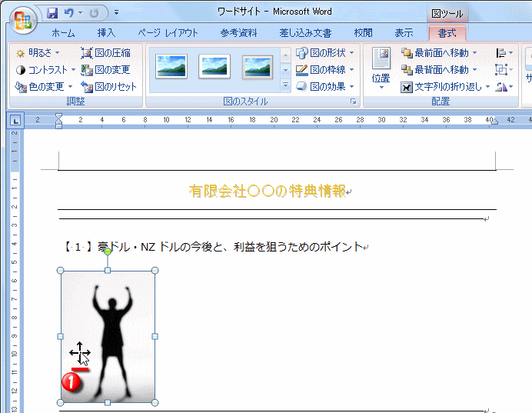
Task: Apply the third picture style thumbnail
Action: click(x=258, y=67)
